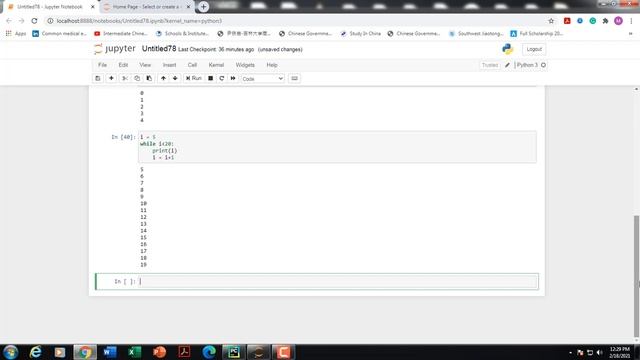Open the Cell menu
640x360 pixels.
pyautogui.click(x=192, y=65)
